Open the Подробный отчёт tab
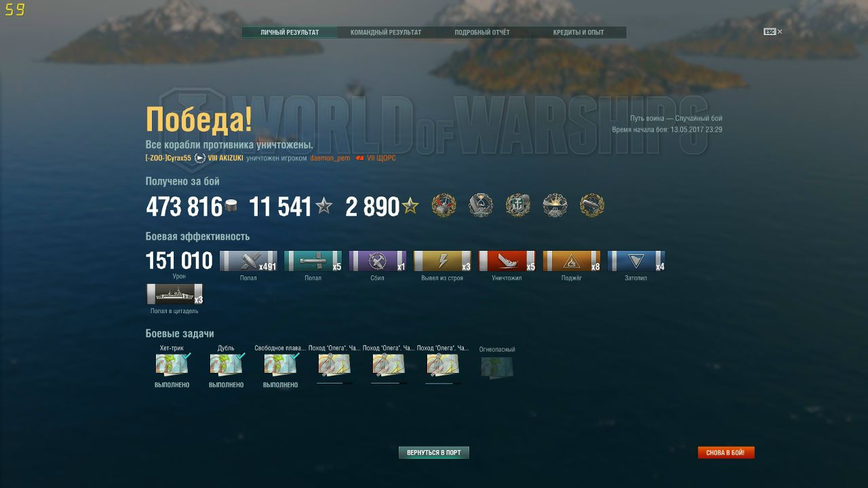 [x=481, y=33]
